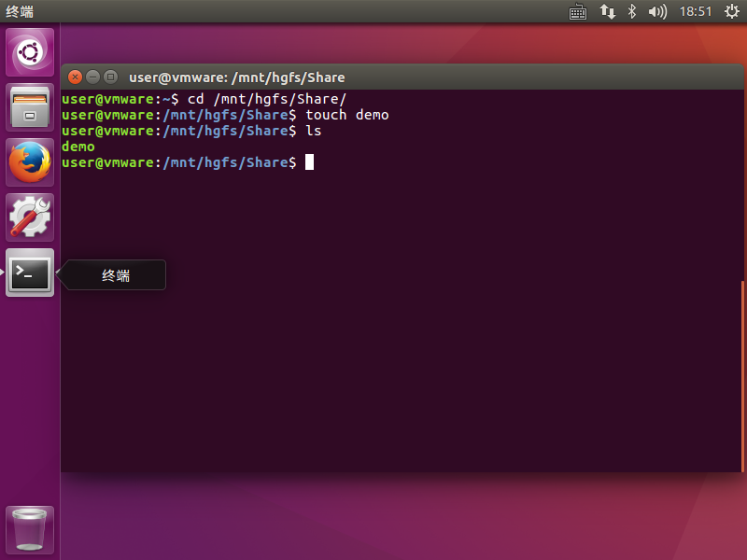The width and height of the screenshot is (747, 560).
Task: Click the 'touch demo' command text
Action: tap(346, 115)
